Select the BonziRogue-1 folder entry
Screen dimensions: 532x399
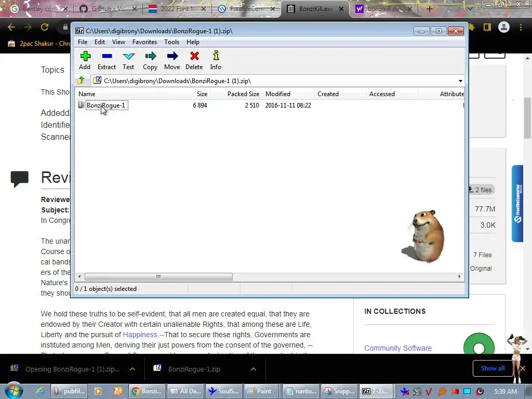tap(105, 105)
